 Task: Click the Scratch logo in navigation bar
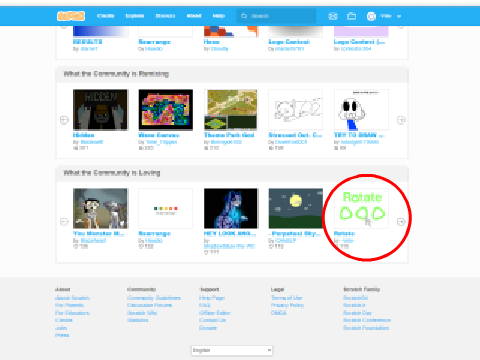coord(71,16)
